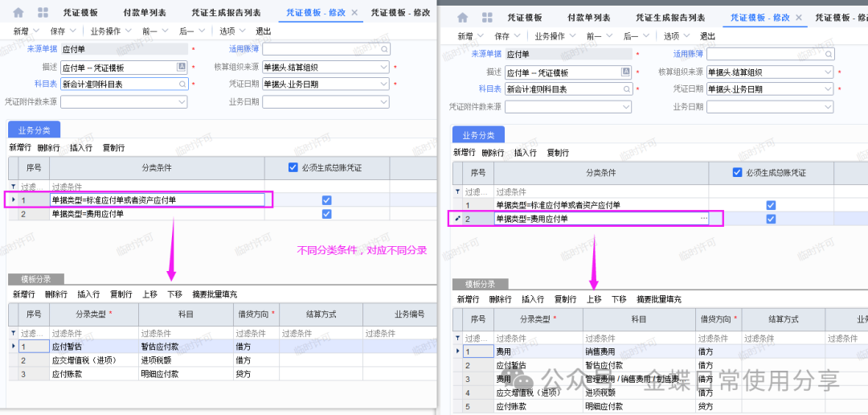The width and height of the screenshot is (868, 415).
Task: Expand the 核算组织来源 dropdown in the left window
Action: (383, 67)
